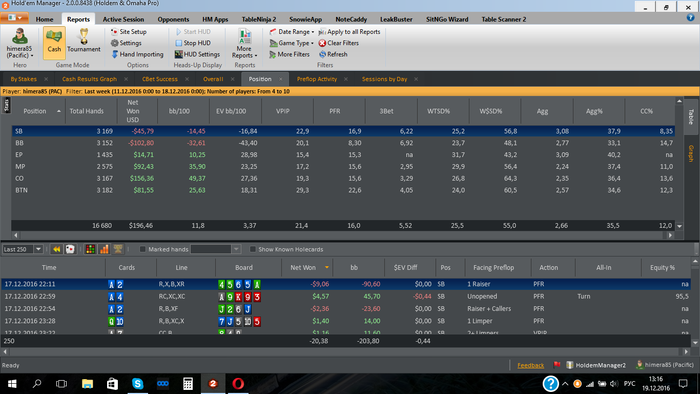Screen dimensions: 700x394
Task: Click himera85 (Pacific) in status bar
Action: coord(665,365)
